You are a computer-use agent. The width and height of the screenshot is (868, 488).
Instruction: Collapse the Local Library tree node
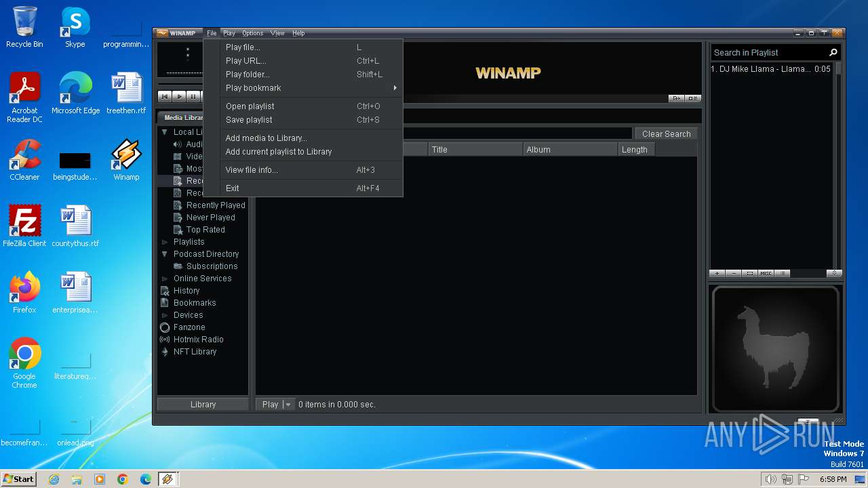point(165,132)
